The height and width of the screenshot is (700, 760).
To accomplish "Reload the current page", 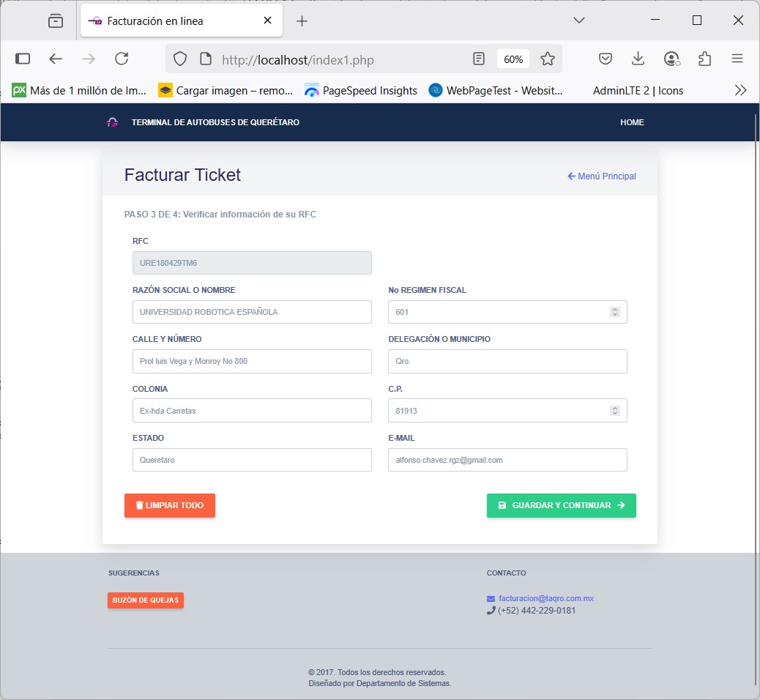I will (x=122, y=59).
